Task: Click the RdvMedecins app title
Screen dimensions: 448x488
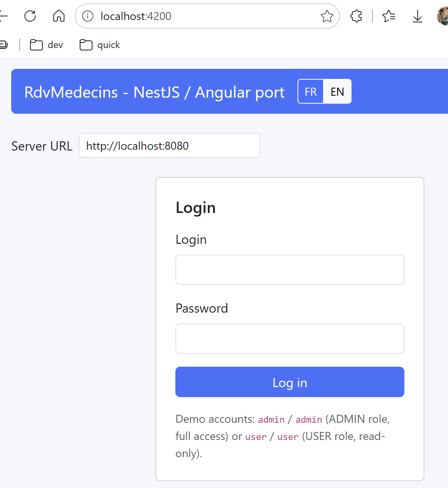Action: [154, 92]
